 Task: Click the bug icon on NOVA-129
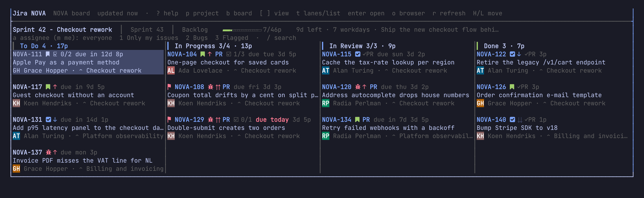[x=211, y=120]
